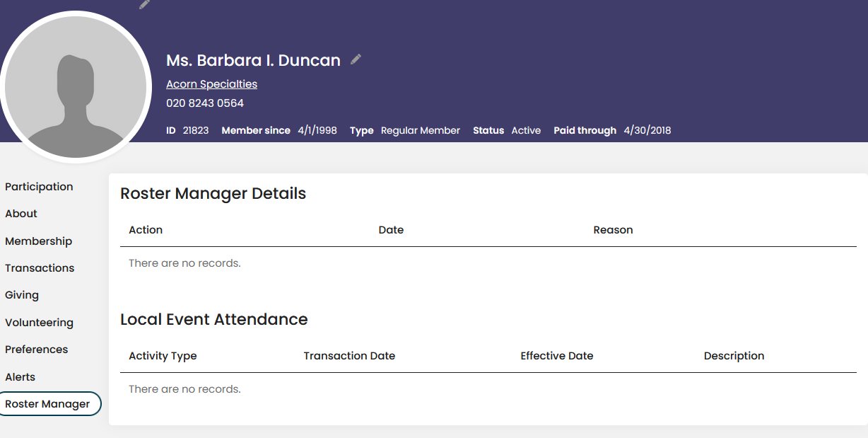The image size is (868, 438).
Task: Show the Preferences tab
Action: tap(37, 350)
